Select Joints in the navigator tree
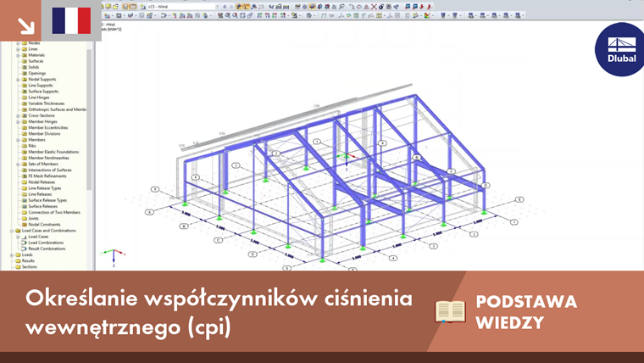This screenshot has width=644, height=363. [33, 219]
